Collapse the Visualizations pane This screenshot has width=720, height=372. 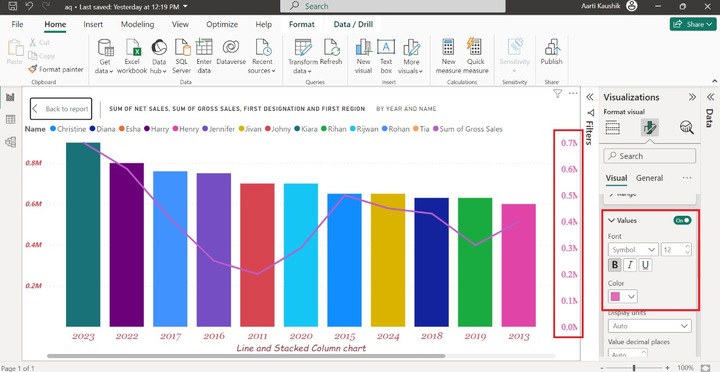pos(692,97)
